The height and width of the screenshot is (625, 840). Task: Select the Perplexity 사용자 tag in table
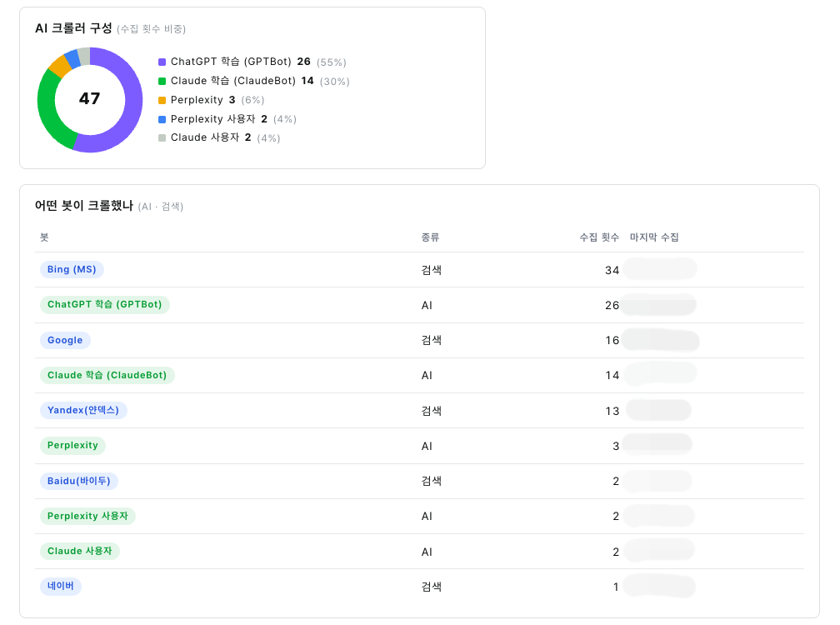[x=87, y=516]
